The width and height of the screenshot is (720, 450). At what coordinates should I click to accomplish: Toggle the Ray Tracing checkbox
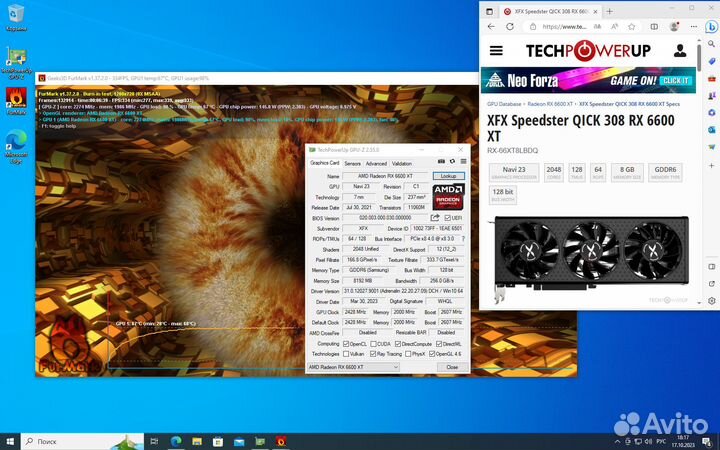coord(373,354)
